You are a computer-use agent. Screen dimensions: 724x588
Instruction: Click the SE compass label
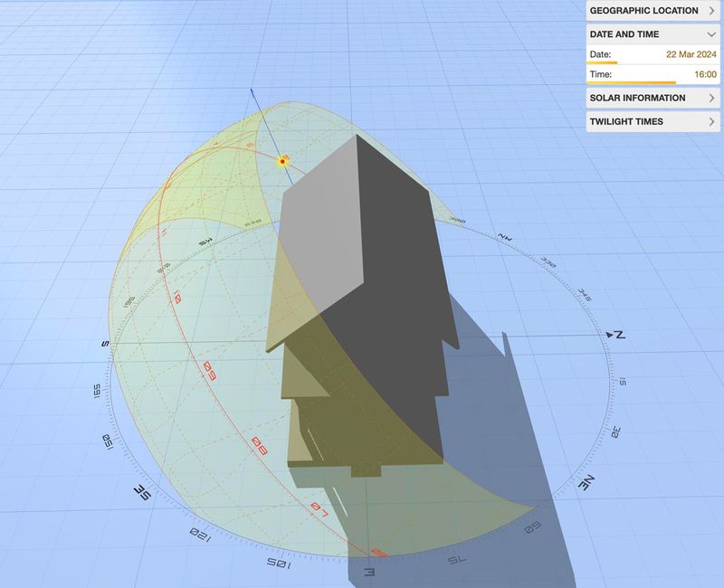click(142, 493)
